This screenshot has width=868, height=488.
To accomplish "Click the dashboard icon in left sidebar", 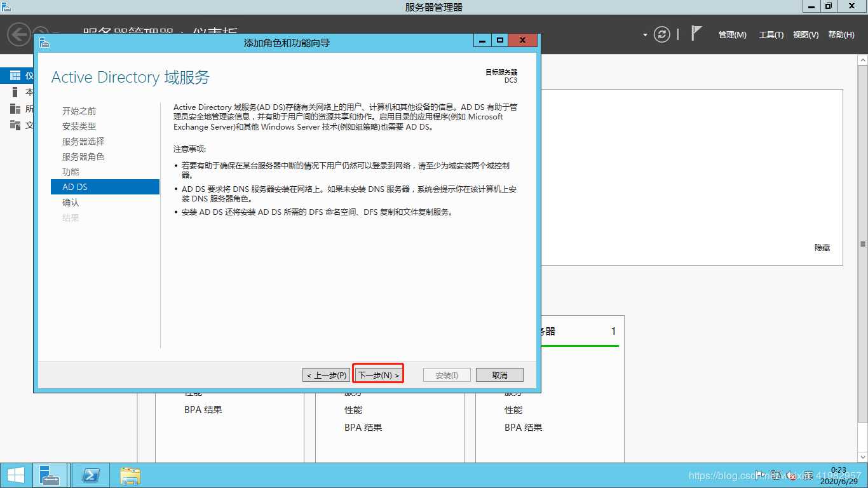I will 15,76.
